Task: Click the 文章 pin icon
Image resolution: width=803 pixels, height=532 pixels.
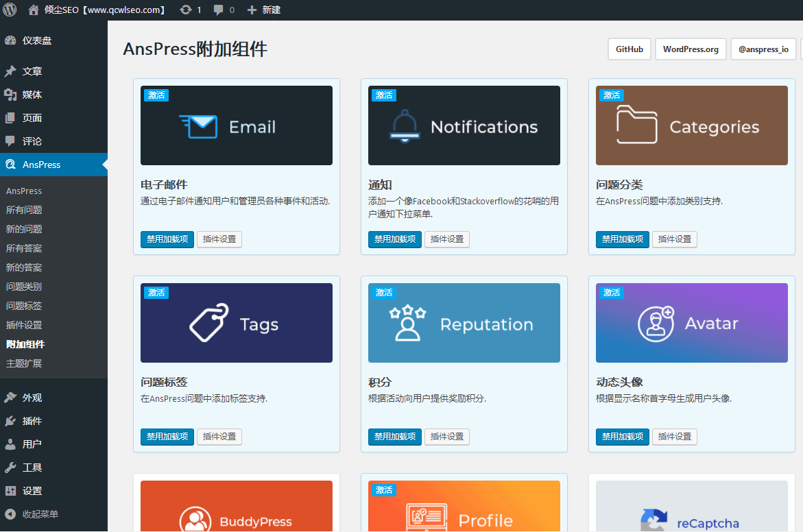Action: pyautogui.click(x=10, y=71)
